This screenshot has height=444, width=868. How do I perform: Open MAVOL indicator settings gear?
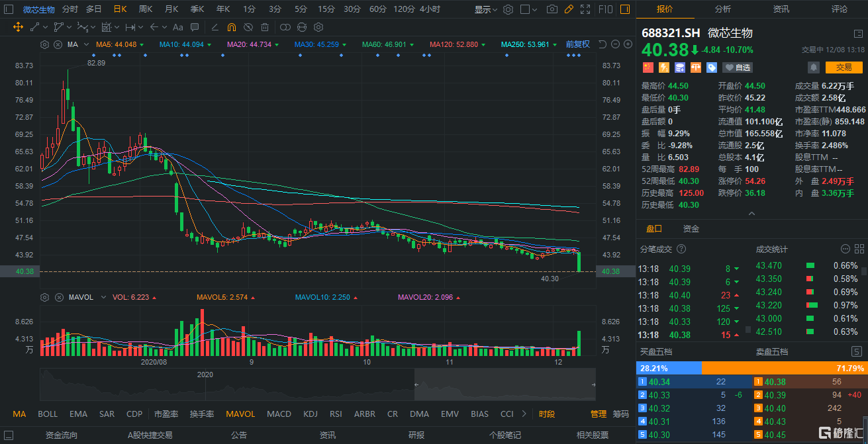click(x=44, y=297)
